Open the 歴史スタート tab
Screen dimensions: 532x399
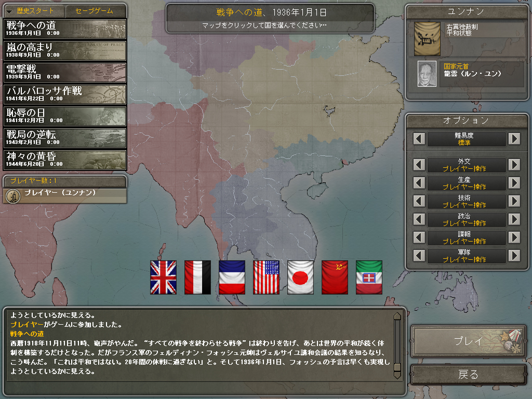tap(34, 11)
